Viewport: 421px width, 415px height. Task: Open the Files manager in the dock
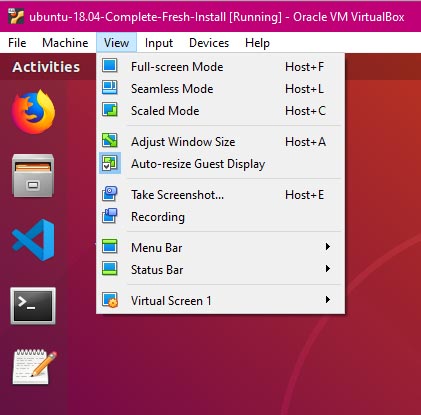[x=33, y=176]
